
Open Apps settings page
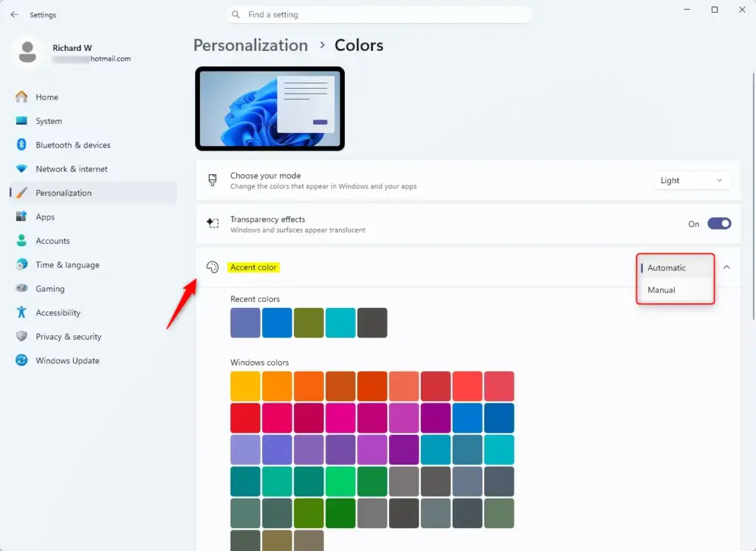pyautogui.click(x=93, y=216)
